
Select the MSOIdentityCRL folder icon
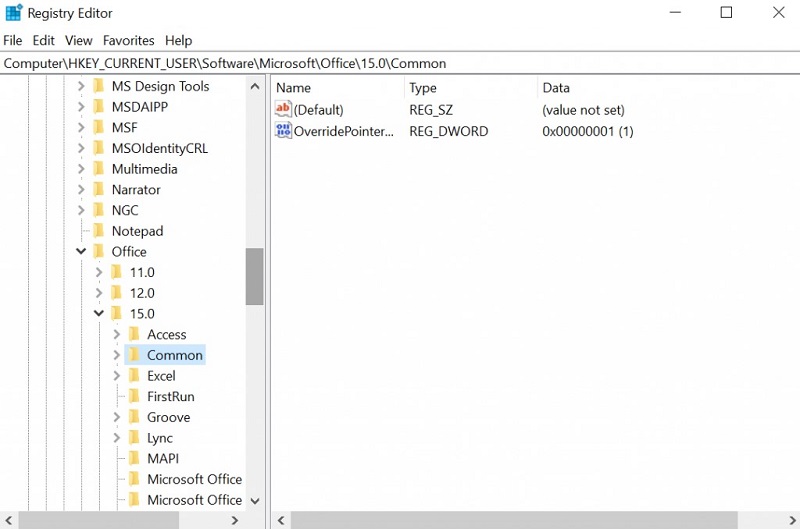click(x=98, y=148)
